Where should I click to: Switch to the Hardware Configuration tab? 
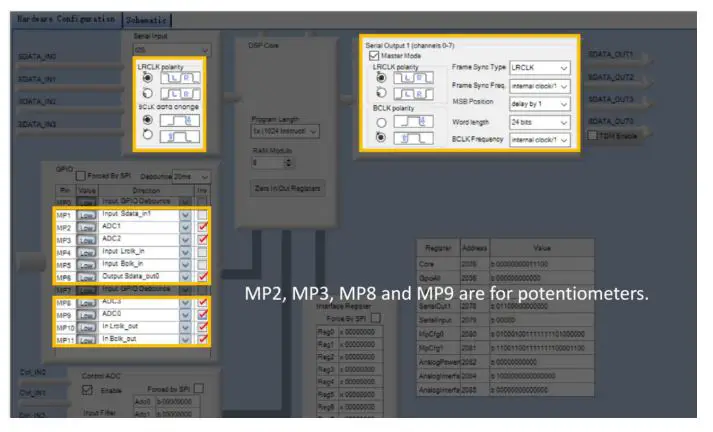(x=66, y=19)
